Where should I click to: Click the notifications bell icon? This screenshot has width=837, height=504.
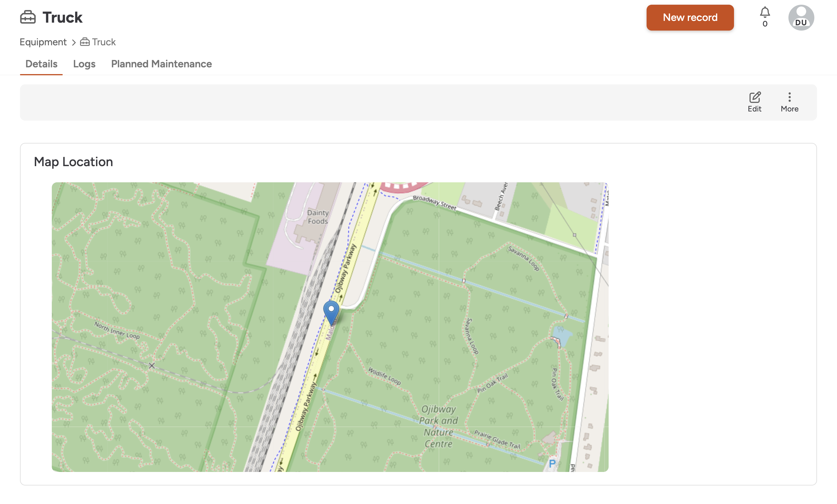tap(765, 13)
